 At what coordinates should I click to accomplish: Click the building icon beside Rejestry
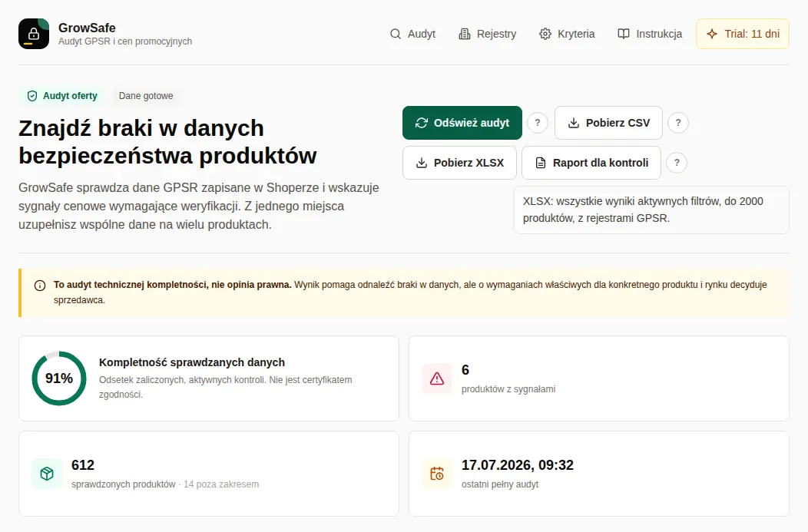point(464,34)
